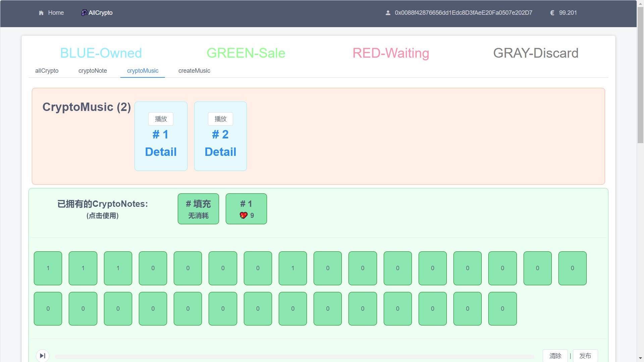Image resolution: width=644 pixels, height=362 pixels.
Task: Toggle the eighth note cell in top row
Action: [x=293, y=268]
